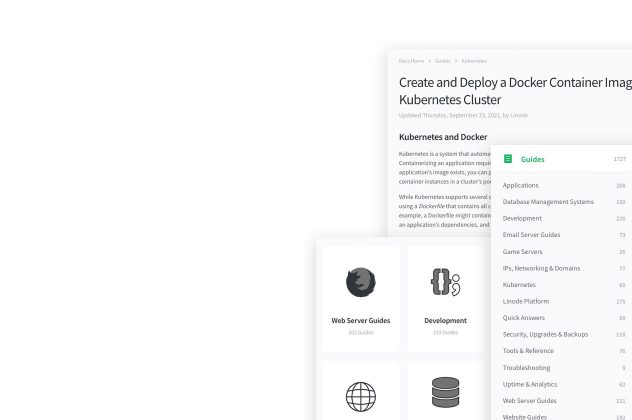Click the database stack icon card
Screen dimensions: 632x420
coord(445,393)
